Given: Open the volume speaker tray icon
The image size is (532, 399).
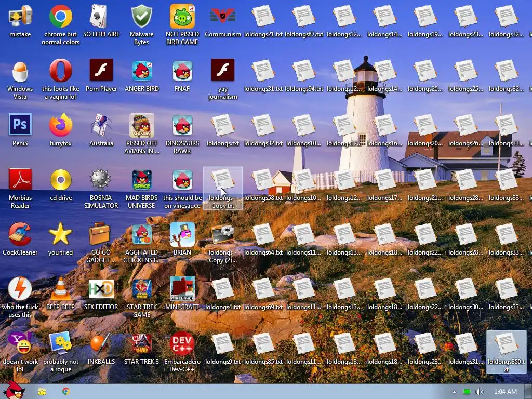Looking at the screenshot, I should [479, 392].
